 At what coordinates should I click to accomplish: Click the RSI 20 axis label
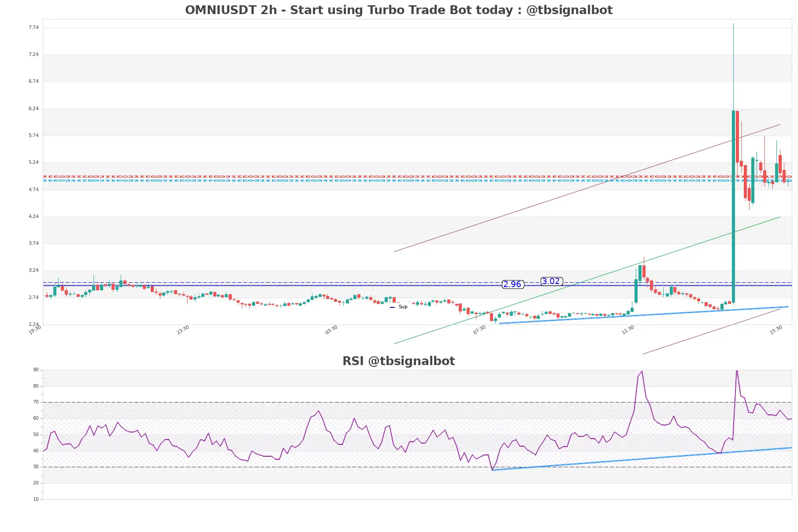point(36,483)
